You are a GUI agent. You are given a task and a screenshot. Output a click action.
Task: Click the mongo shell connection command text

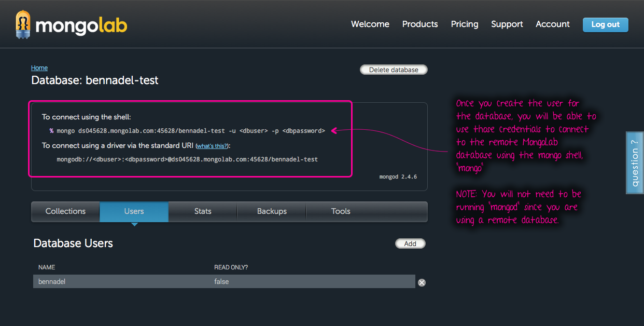click(187, 131)
